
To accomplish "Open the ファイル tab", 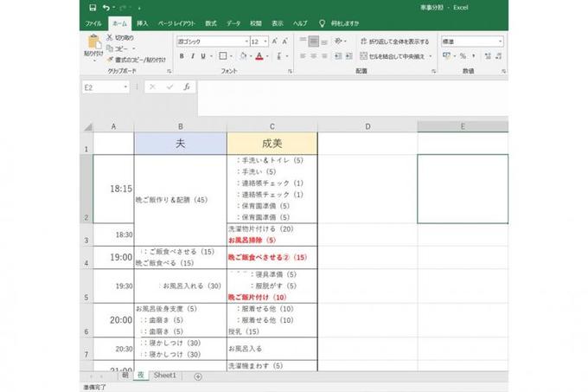I will point(93,23).
